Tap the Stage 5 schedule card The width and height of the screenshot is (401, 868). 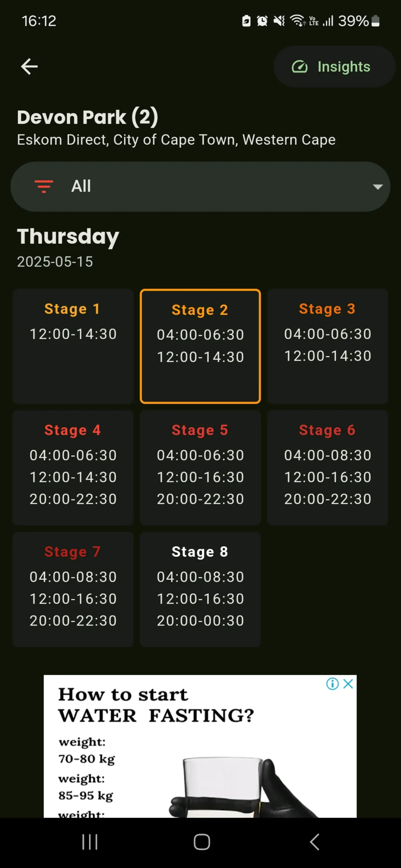[200, 468]
